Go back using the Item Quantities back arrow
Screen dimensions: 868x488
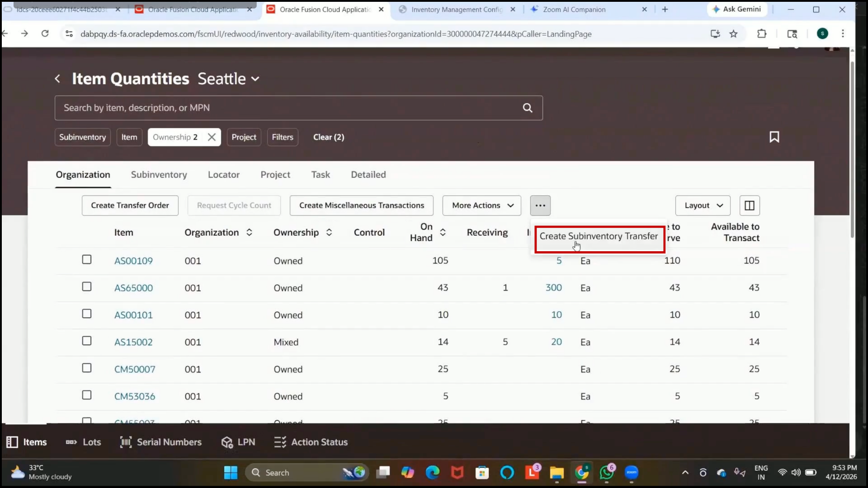click(57, 79)
